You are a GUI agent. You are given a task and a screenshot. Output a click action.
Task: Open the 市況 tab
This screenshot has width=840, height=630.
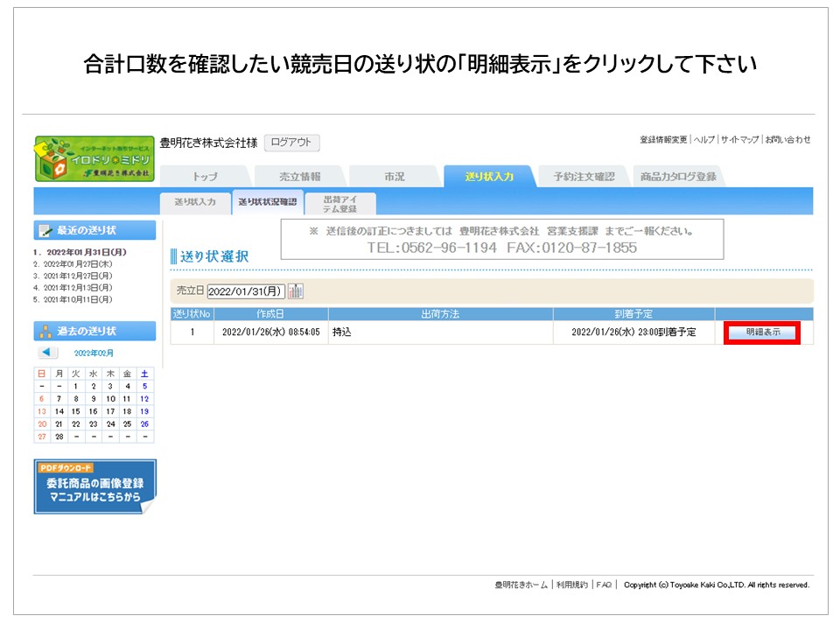(395, 177)
